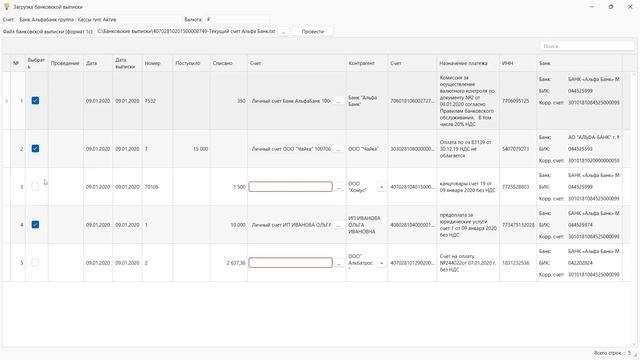
Task: Select Личный счет Банк Альфабанк account cell
Action: (x=291, y=101)
